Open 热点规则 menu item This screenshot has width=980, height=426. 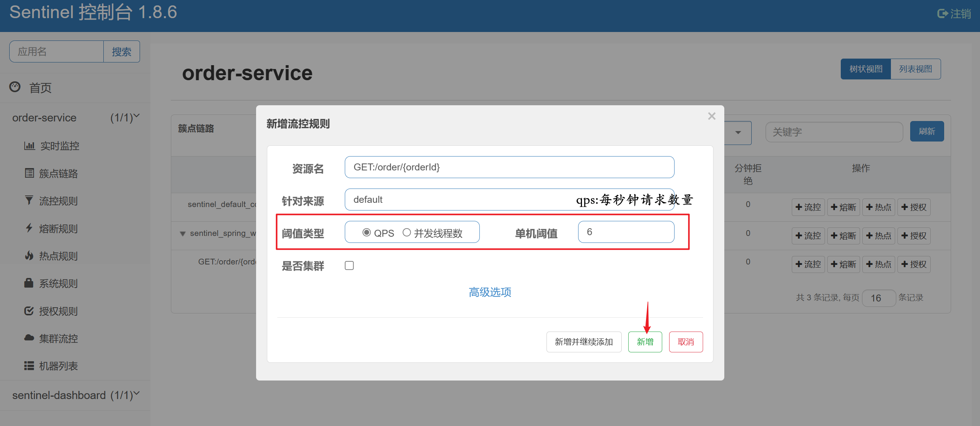[59, 256]
